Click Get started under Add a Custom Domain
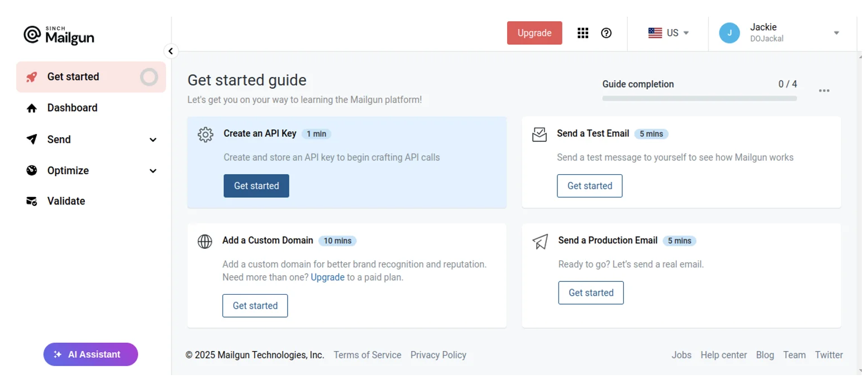Viewport: 868px width, 384px height. pyautogui.click(x=255, y=306)
